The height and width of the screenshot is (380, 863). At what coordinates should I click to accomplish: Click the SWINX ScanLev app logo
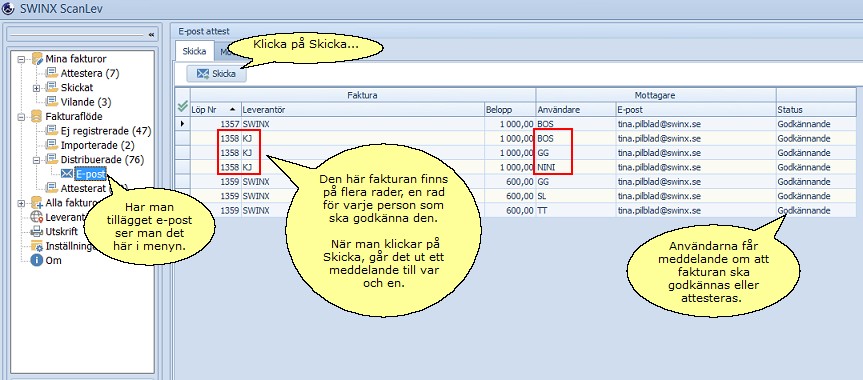click(8, 9)
